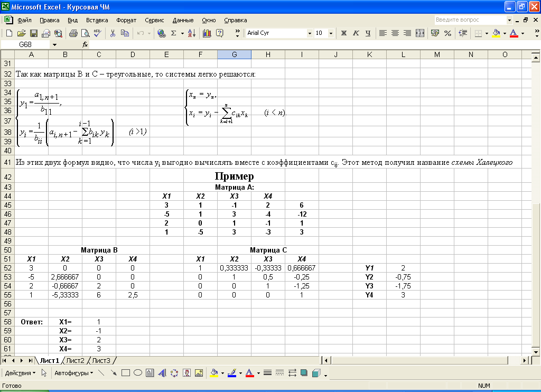Select column G header
This screenshot has width=541, height=392.
pos(234,54)
